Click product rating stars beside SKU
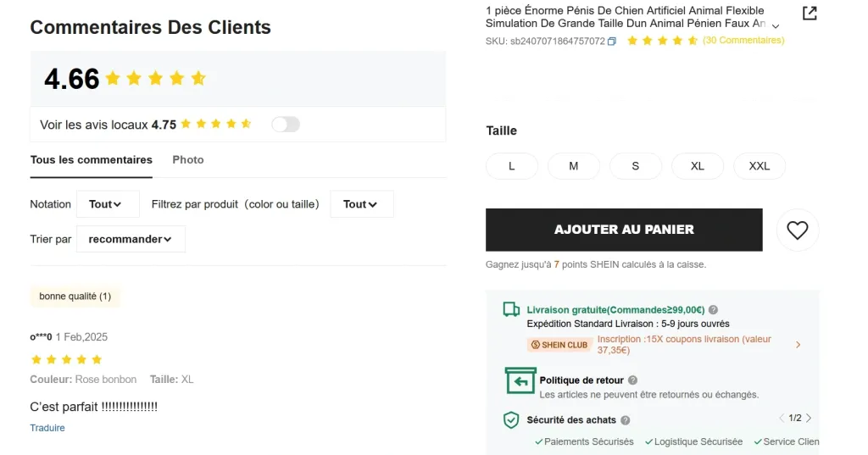Viewport: 868px width, 455px height. (662, 41)
